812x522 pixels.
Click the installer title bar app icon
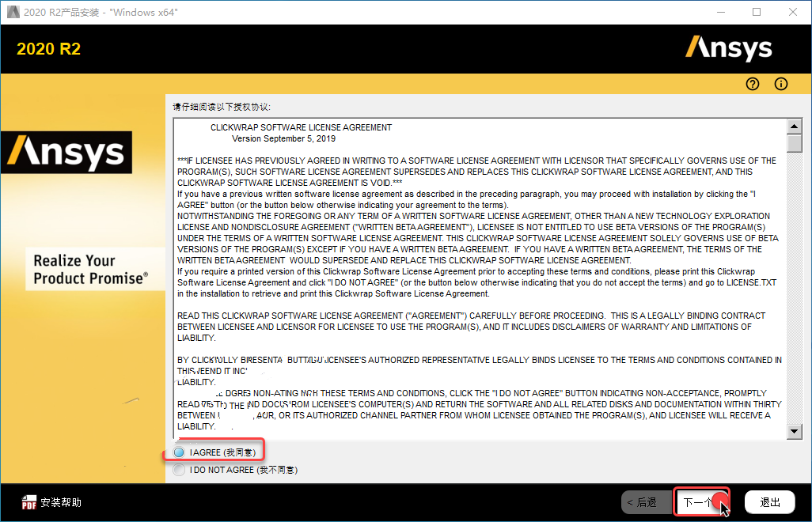13,12
